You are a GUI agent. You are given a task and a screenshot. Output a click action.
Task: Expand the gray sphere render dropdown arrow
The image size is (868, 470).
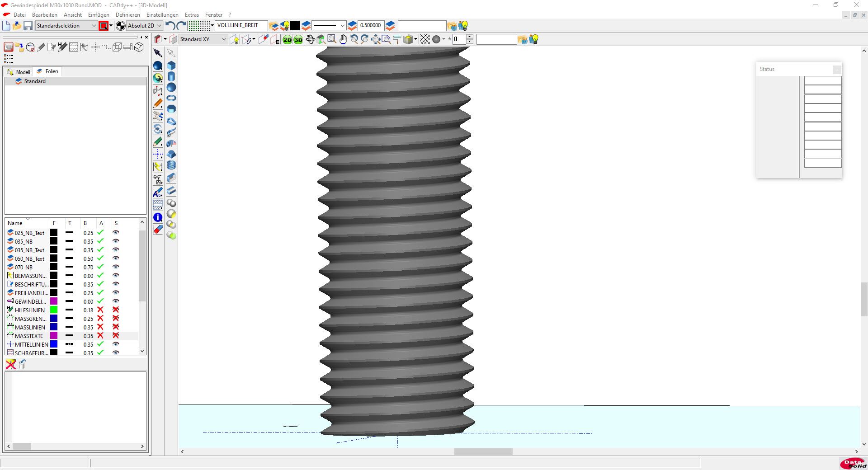[x=443, y=39]
